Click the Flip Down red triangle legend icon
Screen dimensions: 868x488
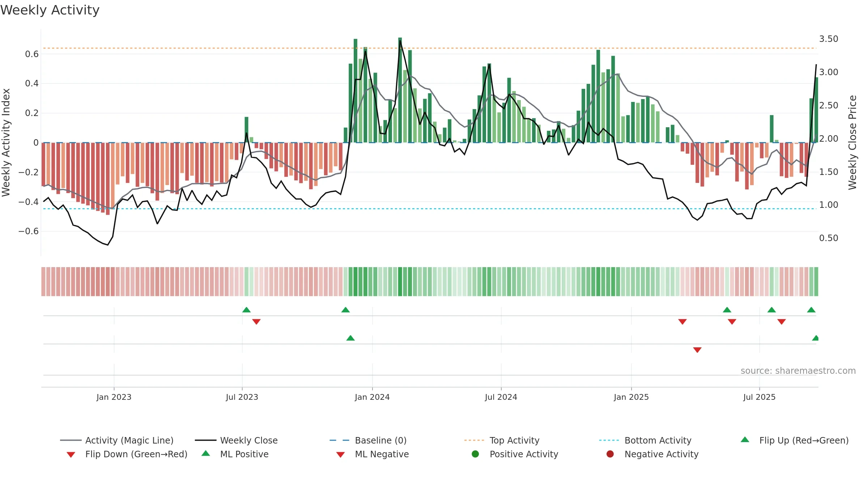71,455
